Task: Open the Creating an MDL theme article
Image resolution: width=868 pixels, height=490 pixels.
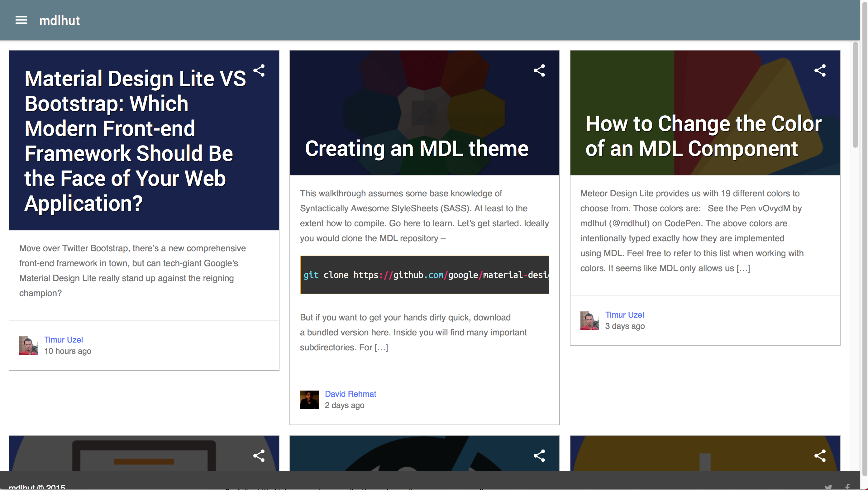Action: (x=417, y=149)
